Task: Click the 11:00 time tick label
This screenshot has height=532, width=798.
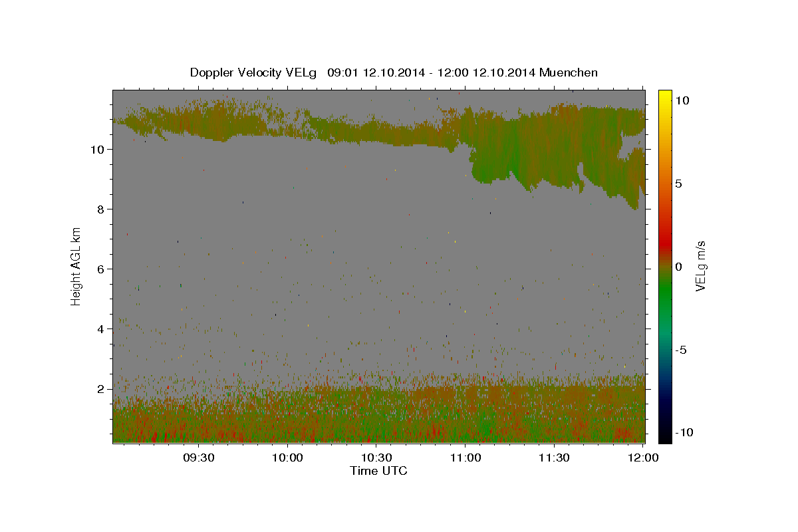Action: click(x=465, y=458)
